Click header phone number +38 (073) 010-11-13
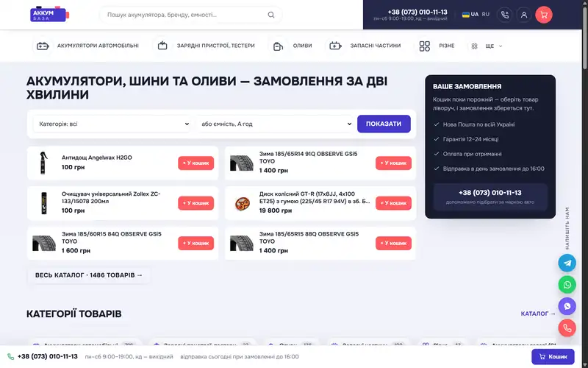The image size is (588, 368). click(417, 12)
